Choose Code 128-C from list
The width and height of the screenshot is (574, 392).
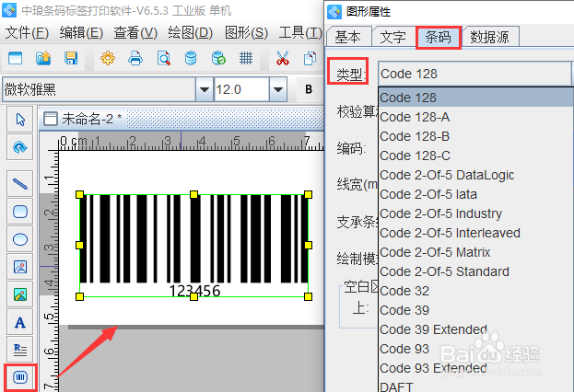pos(475,156)
